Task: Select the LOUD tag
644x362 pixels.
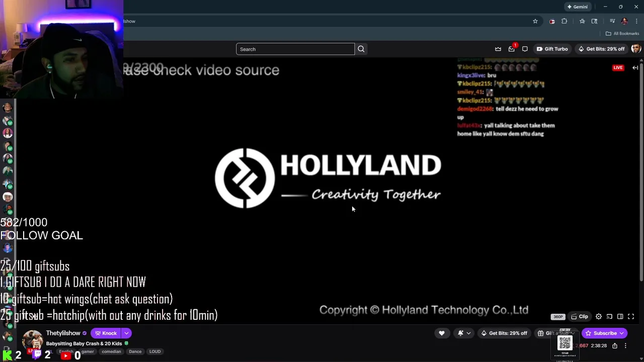Action: [154, 351]
